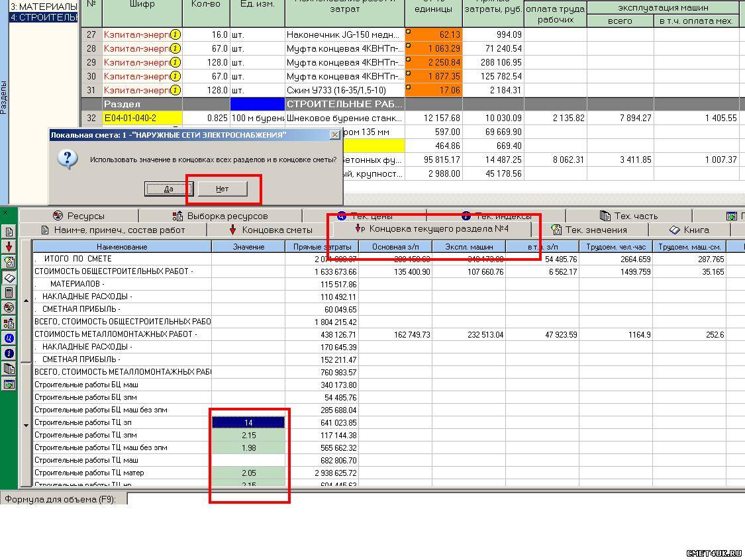Click the orange price cell 1 063.29

[x=433, y=48]
